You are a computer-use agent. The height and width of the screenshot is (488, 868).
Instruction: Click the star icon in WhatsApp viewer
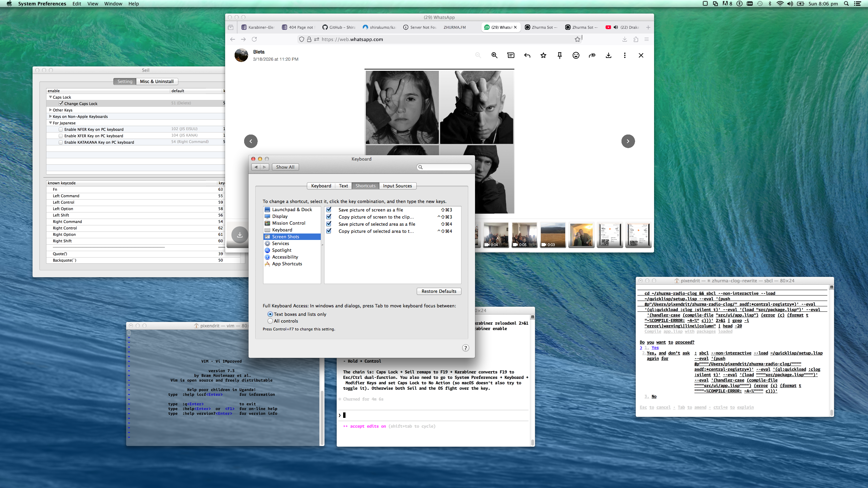543,55
